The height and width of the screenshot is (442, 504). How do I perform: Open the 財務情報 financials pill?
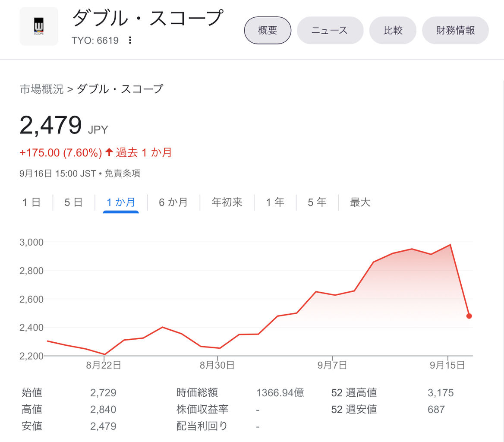[x=455, y=31]
